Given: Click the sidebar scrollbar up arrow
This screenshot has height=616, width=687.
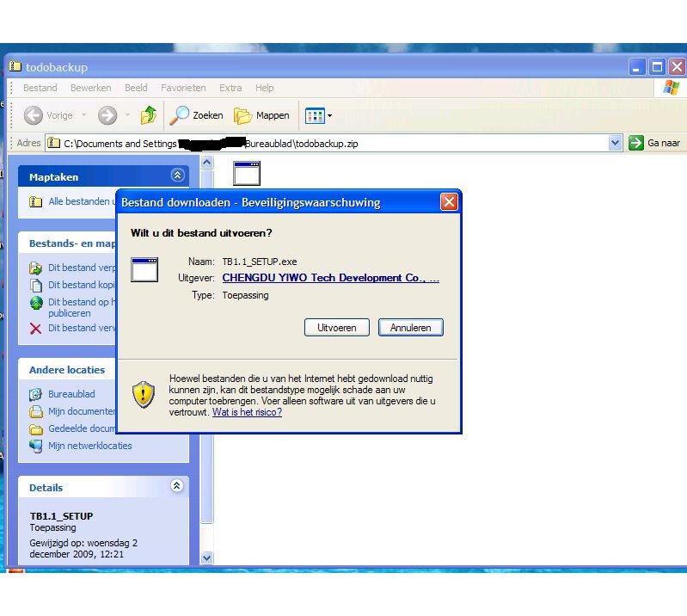Looking at the screenshot, I should (x=207, y=163).
